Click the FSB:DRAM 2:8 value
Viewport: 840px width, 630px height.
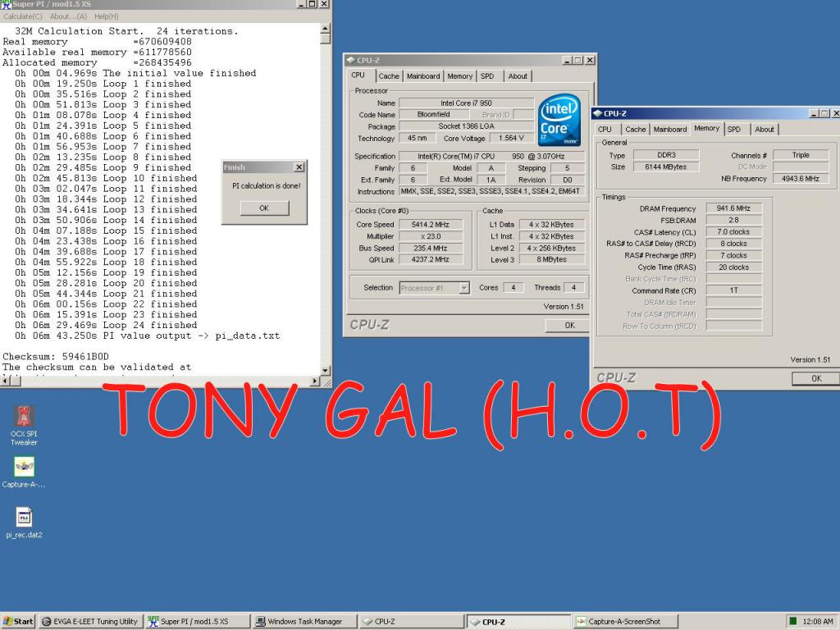coord(733,220)
